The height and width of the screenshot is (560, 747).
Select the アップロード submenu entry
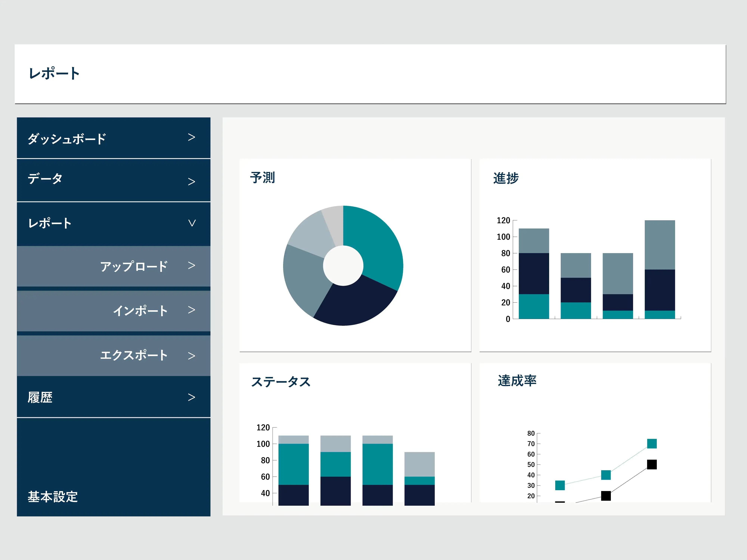(x=134, y=266)
